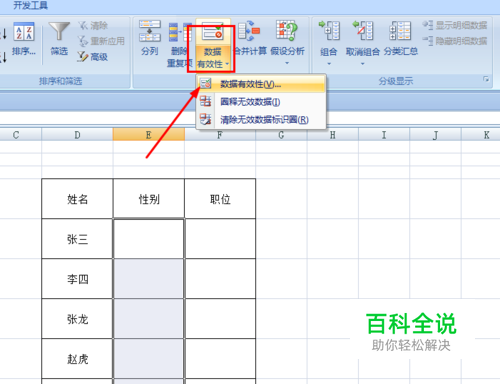
Task: Click the Filter (筛选) funnel icon
Action: 59,32
